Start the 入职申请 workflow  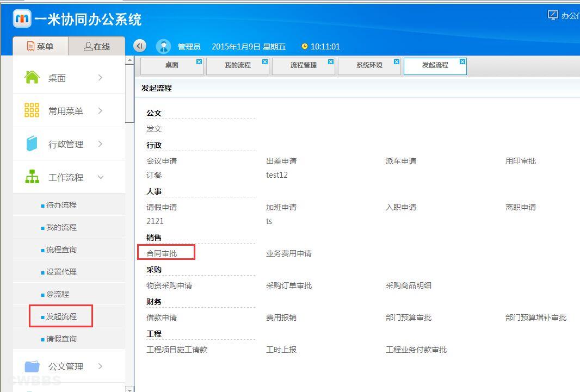tap(401, 207)
